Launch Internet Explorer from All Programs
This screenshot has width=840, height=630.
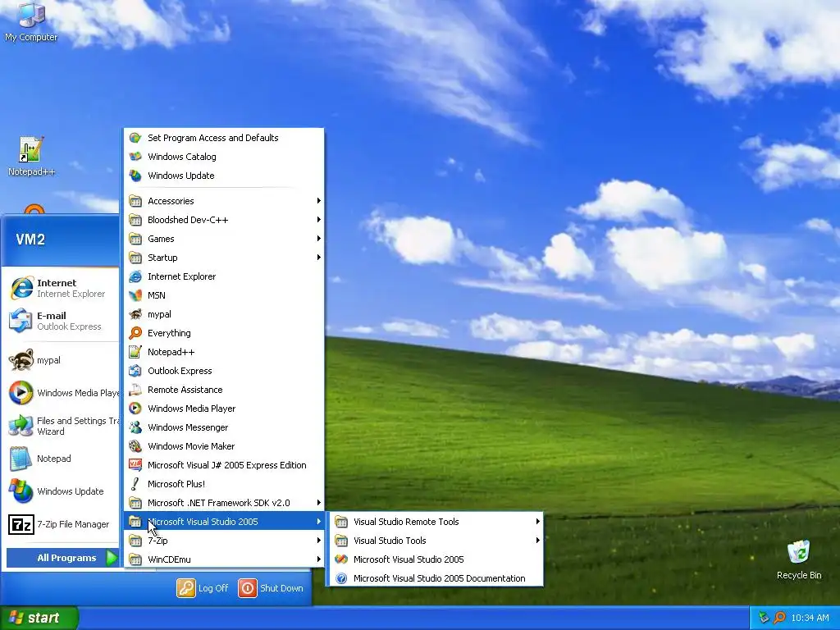[224, 276]
